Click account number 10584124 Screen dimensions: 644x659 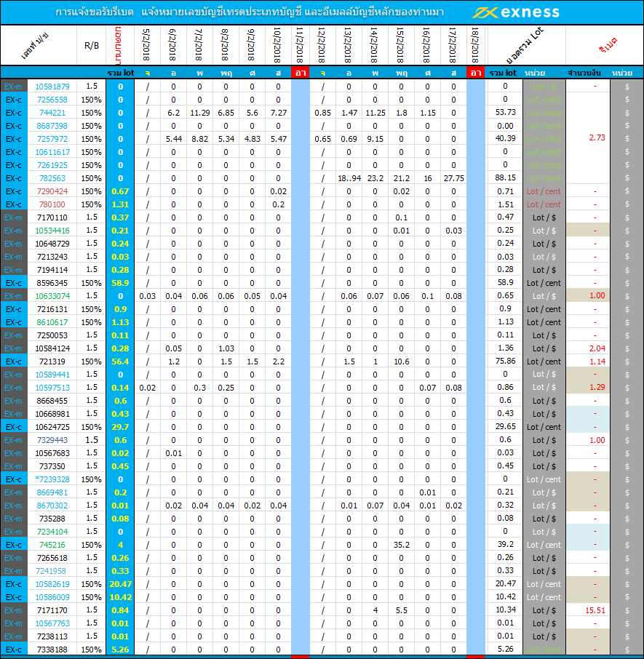click(52, 348)
